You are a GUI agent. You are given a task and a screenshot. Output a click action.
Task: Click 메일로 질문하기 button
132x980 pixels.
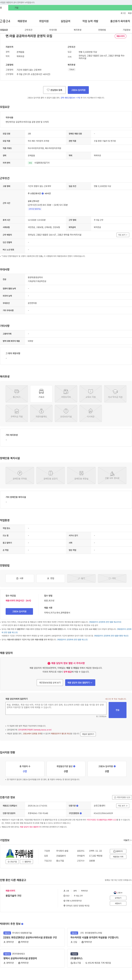coord(88,734)
